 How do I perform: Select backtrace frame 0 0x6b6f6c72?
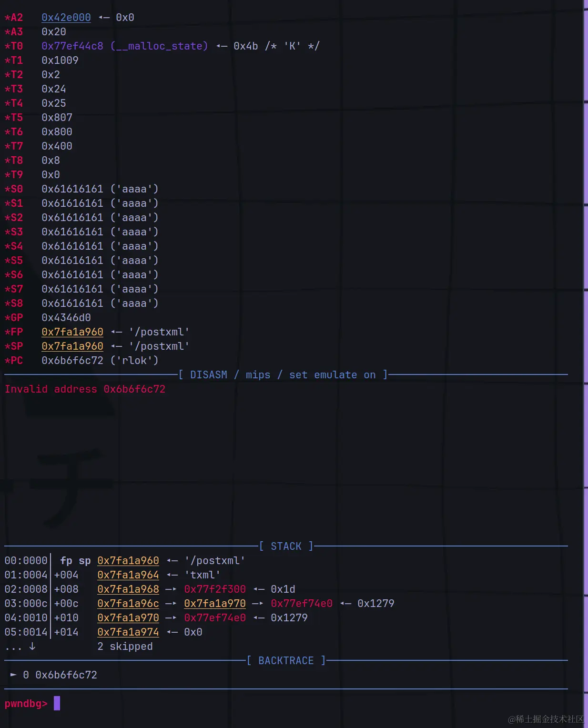(x=54, y=675)
